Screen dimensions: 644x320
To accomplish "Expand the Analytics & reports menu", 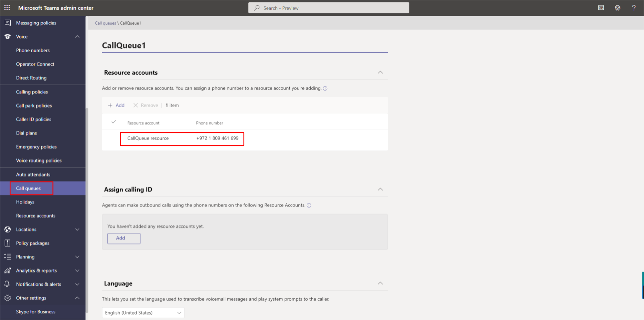I will (x=77, y=271).
